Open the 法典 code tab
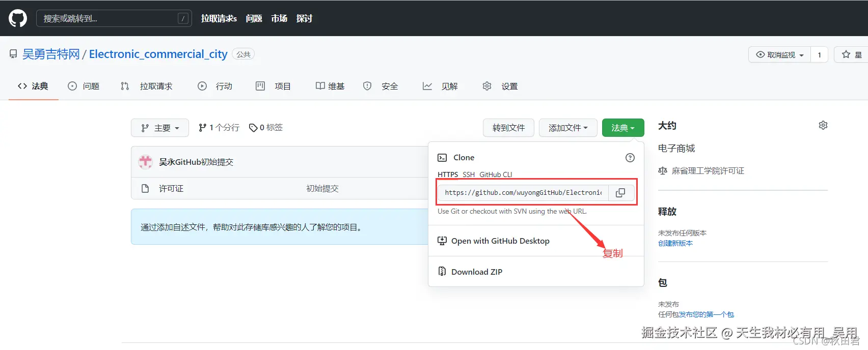Viewport: 868px width, 350px height. pyautogui.click(x=33, y=86)
